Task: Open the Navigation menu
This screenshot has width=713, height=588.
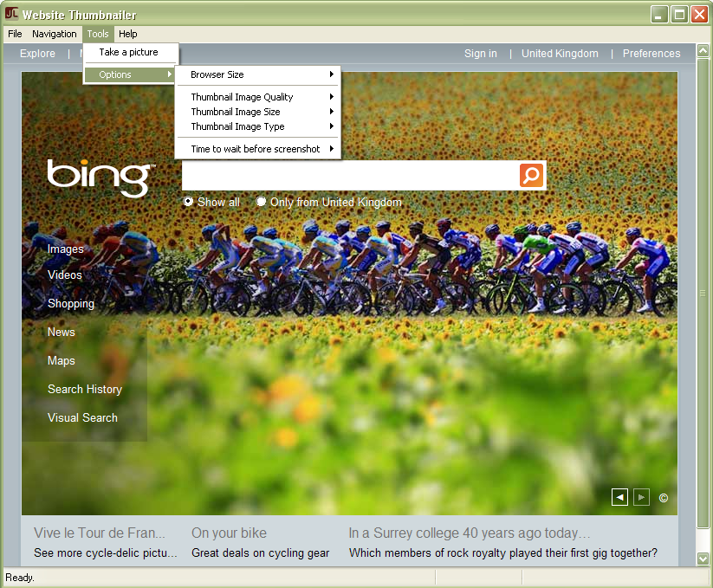Action: [x=55, y=34]
